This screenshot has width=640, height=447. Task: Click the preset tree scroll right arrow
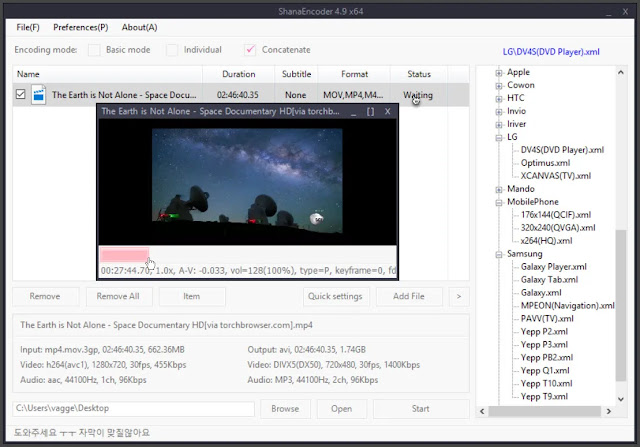[609, 411]
